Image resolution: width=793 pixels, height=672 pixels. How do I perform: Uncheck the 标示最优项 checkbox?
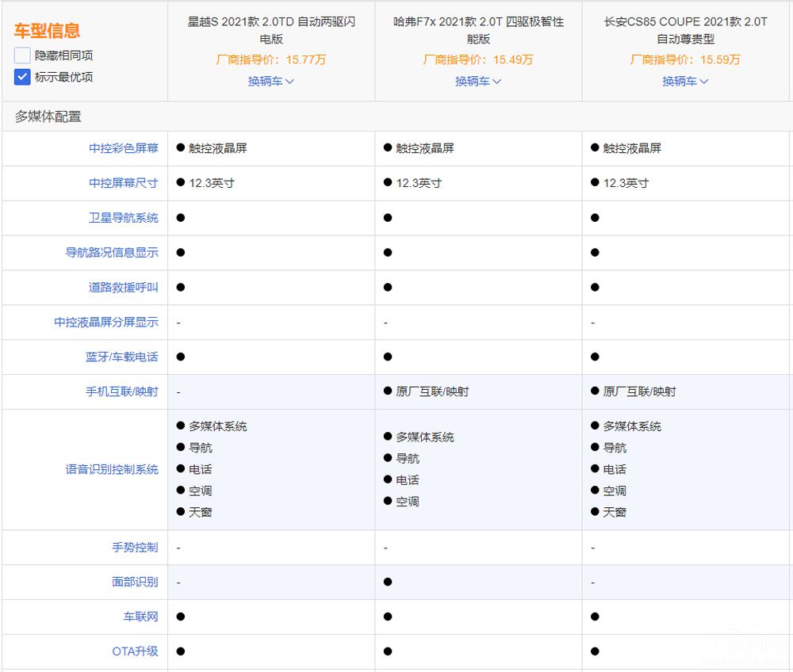click(x=22, y=77)
